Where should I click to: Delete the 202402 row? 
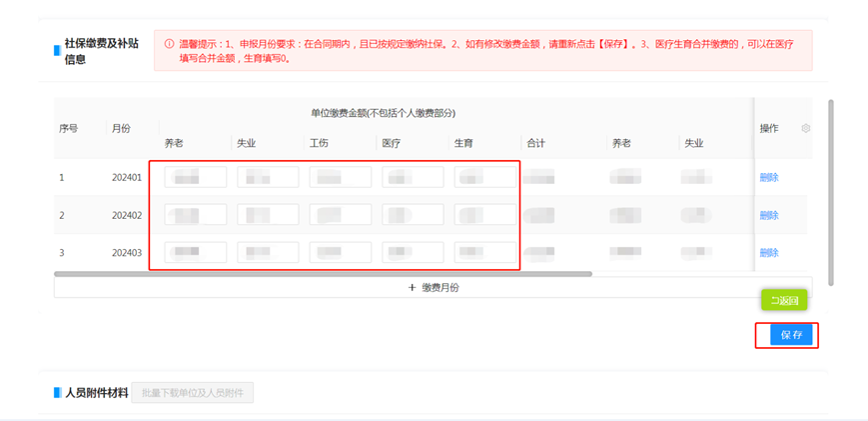(x=769, y=215)
